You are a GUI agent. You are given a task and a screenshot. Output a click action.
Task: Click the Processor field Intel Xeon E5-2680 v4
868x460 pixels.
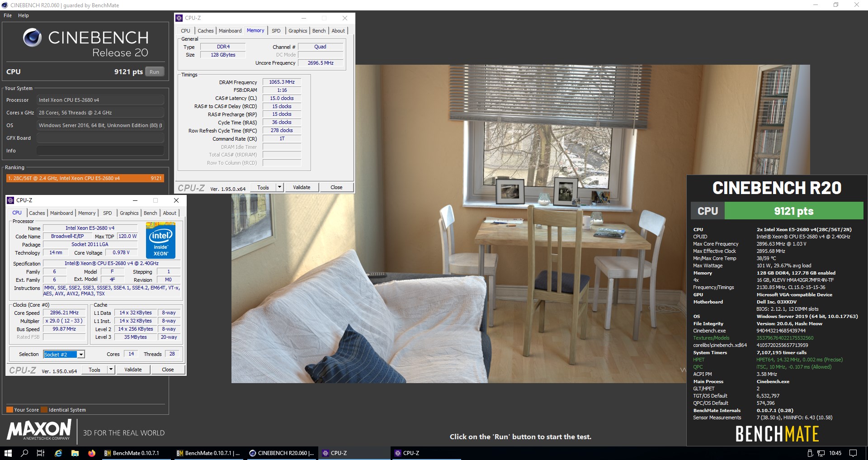100,100
